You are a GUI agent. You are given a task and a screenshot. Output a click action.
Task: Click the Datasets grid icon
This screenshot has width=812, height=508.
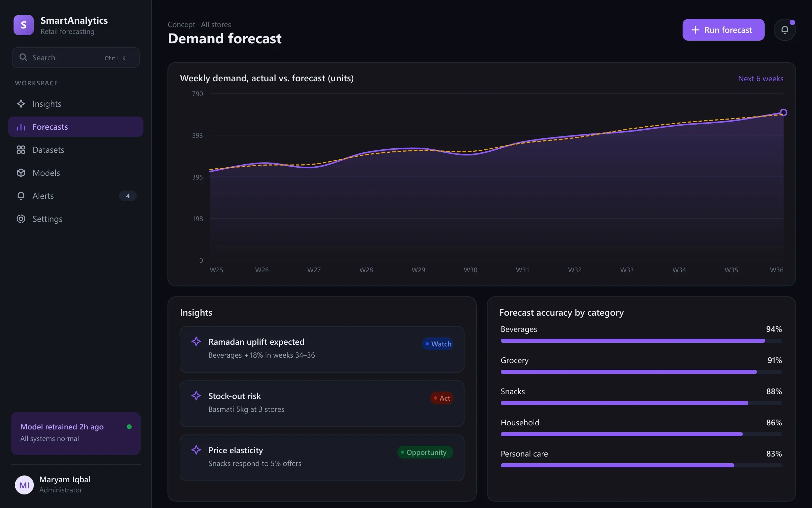click(x=21, y=150)
